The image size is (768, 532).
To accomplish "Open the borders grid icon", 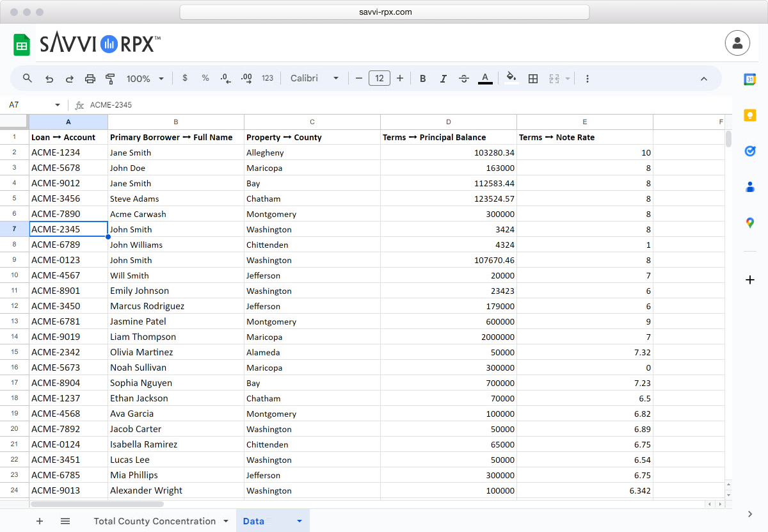I will tap(532, 79).
